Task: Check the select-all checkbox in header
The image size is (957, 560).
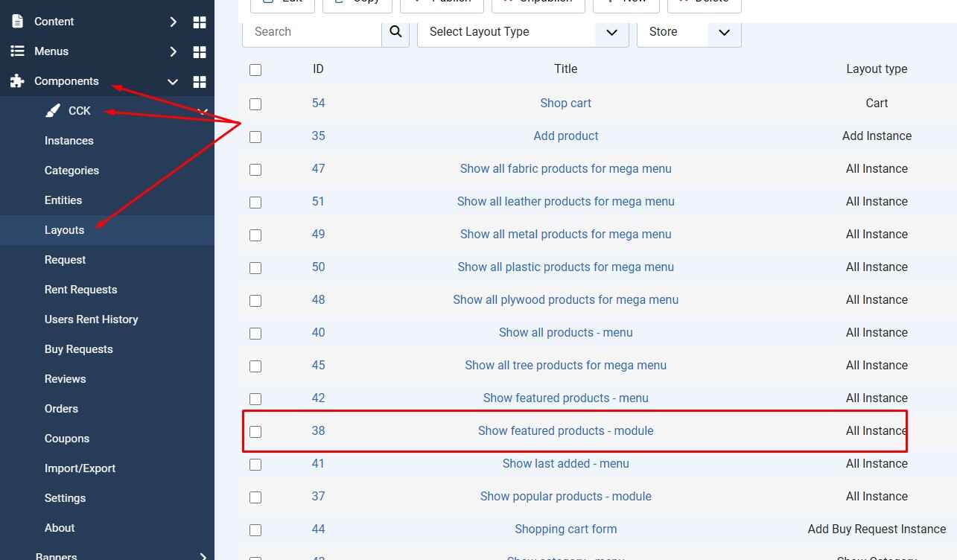Action: click(255, 70)
